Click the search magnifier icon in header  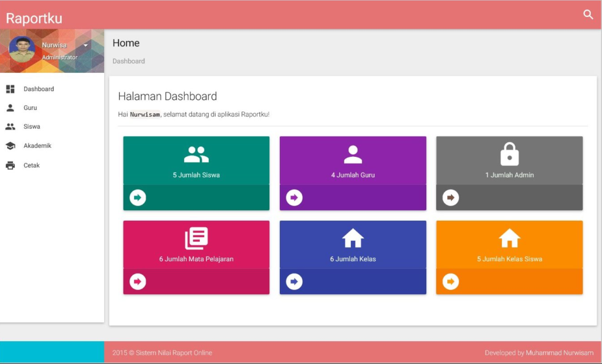click(x=588, y=15)
